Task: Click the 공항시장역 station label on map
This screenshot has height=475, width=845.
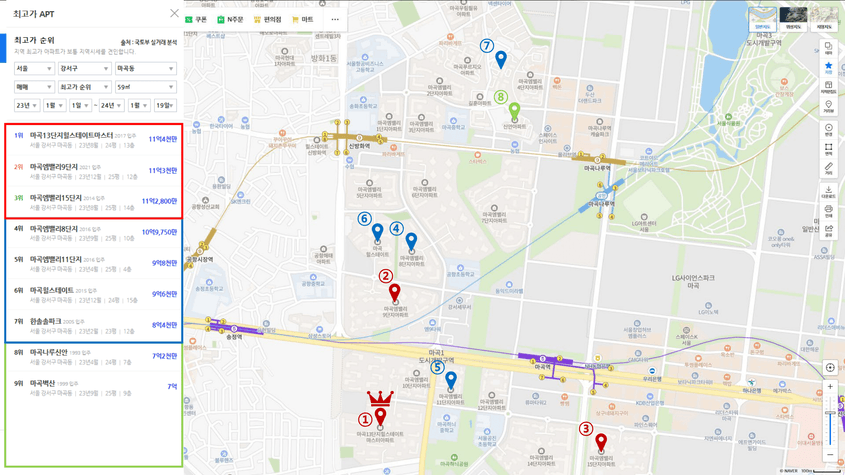Action: [199, 259]
